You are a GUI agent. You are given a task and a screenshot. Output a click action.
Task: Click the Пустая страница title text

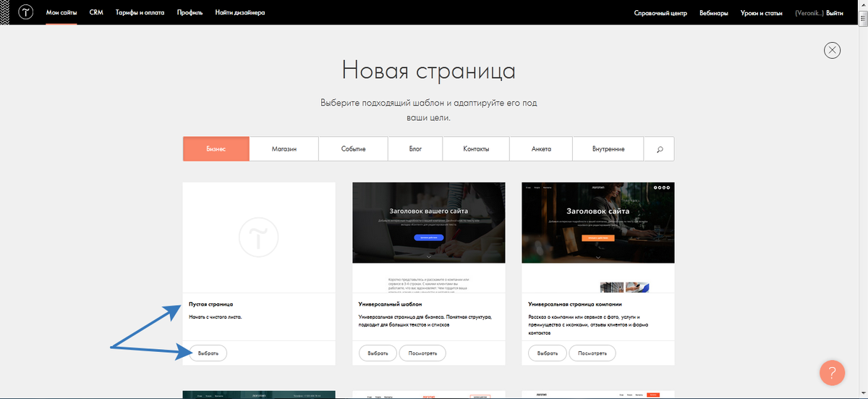211,304
